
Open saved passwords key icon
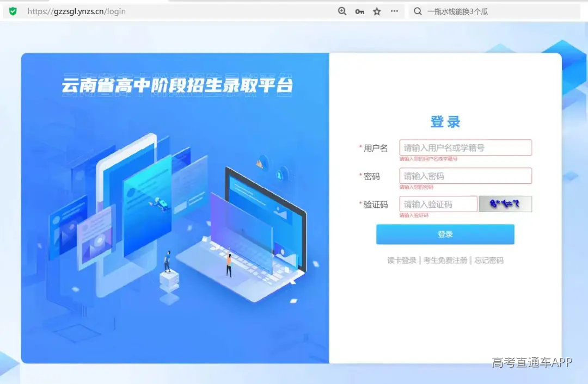[x=360, y=11]
